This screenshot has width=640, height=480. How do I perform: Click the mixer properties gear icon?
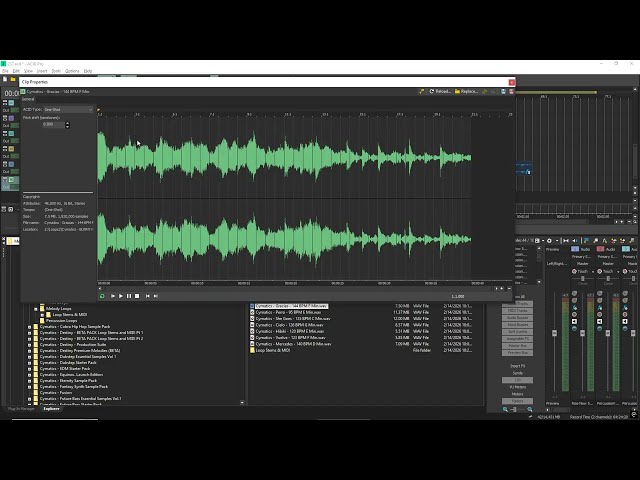[549, 241]
